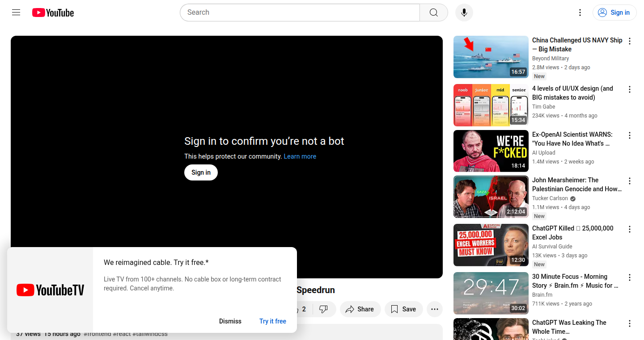
Task: Open options for 4 levels of UI/UX video
Action: [x=630, y=89]
